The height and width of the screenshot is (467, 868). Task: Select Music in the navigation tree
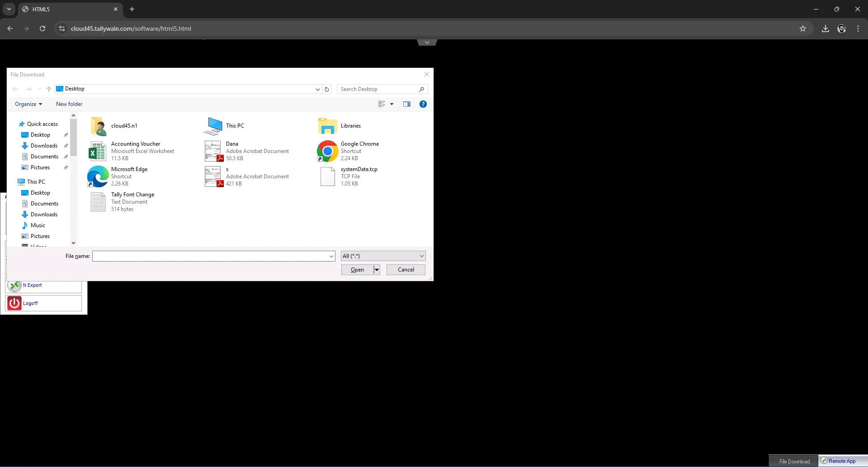click(x=38, y=225)
